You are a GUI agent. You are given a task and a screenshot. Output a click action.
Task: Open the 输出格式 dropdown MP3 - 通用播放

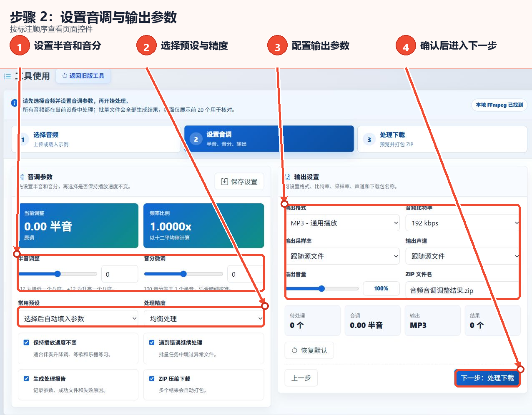(343, 223)
